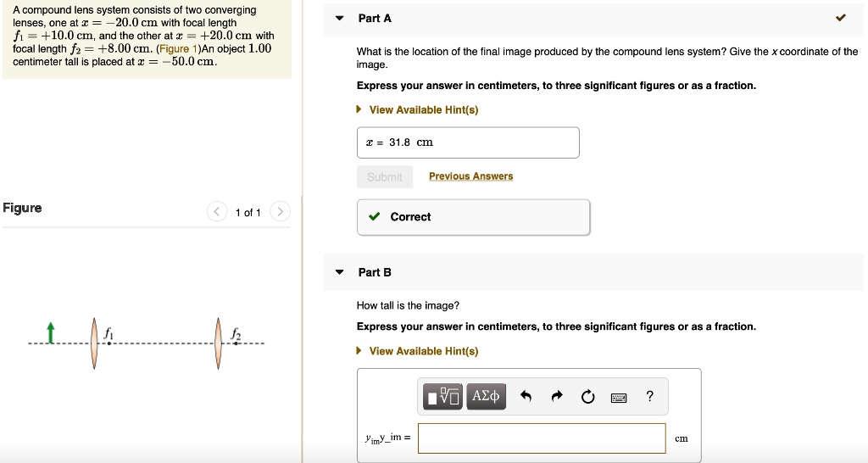Go to the next figure arrow
This screenshot has height=463, width=868.
coord(281,212)
